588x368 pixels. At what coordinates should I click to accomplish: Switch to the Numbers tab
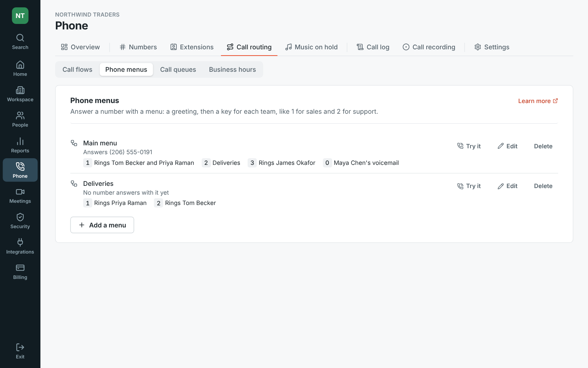(138, 47)
